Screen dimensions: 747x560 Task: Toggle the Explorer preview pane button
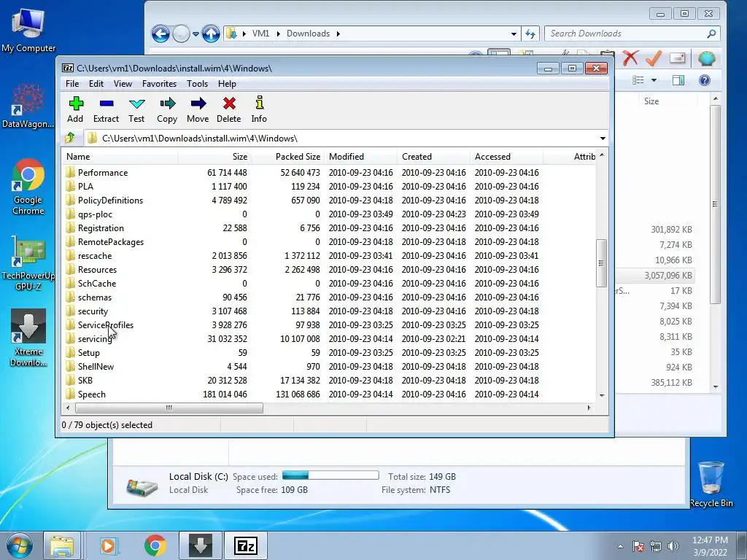(x=678, y=80)
